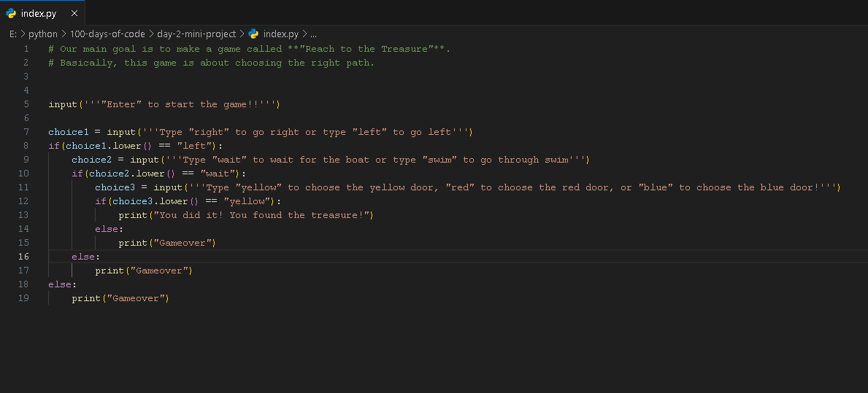Click the print("Gameover") on line 19

pyautogui.click(x=120, y=298)
